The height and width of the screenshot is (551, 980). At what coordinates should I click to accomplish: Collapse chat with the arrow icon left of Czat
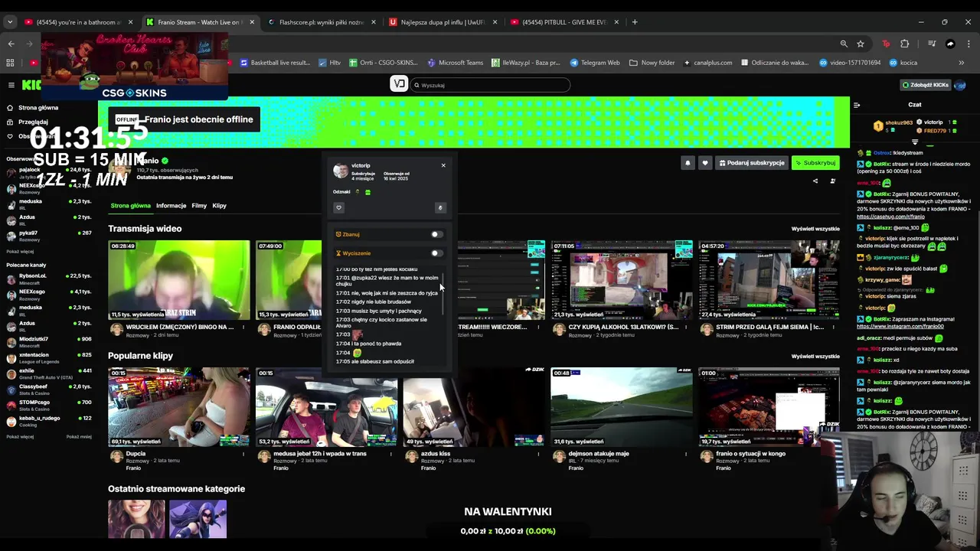(x=857, y=105)
